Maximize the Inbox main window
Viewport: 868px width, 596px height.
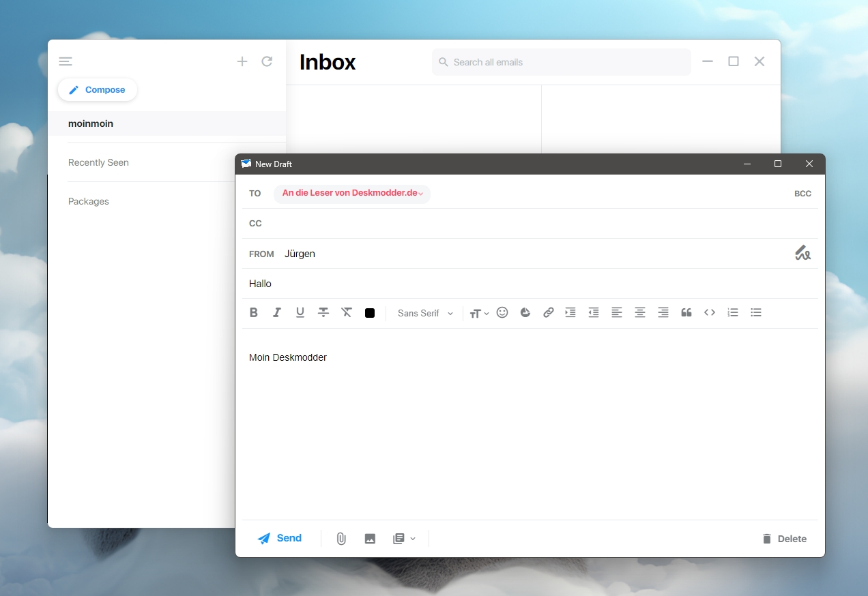(734, 61)
